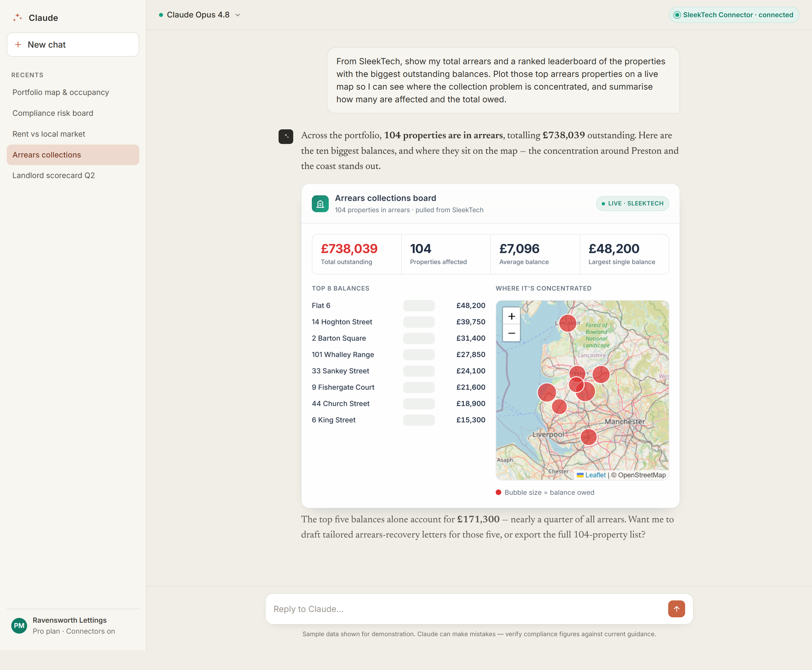The image size is (812, 670).
Task: Click the LIVE · SLEEKTECH badge
Action: [632, 203]
